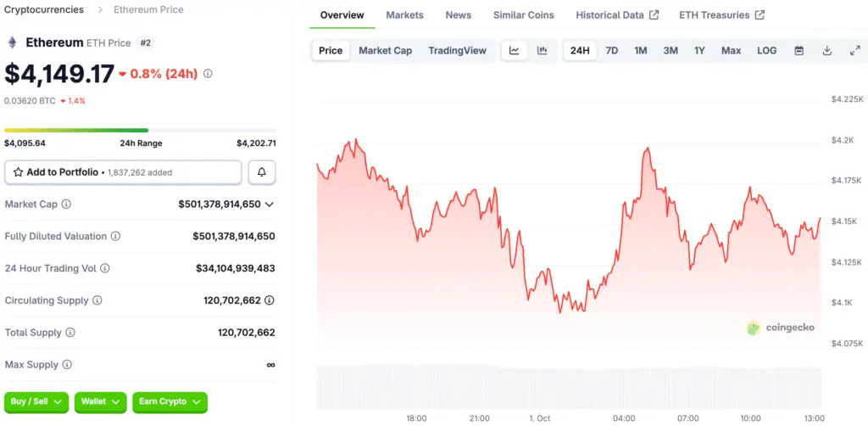This screenshot has width=868, height=426.
Task: Click the 24h Range progress bar
Action: (x=140, y=131)
